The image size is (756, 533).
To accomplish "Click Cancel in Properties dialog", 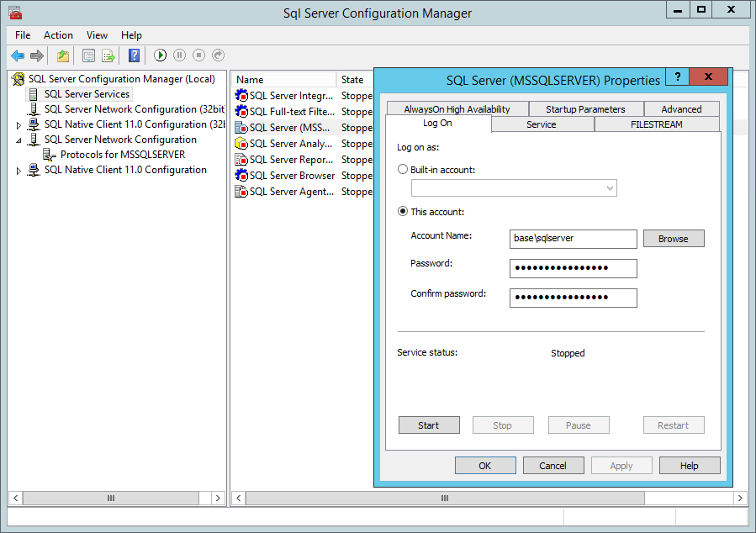I will 553,466.
